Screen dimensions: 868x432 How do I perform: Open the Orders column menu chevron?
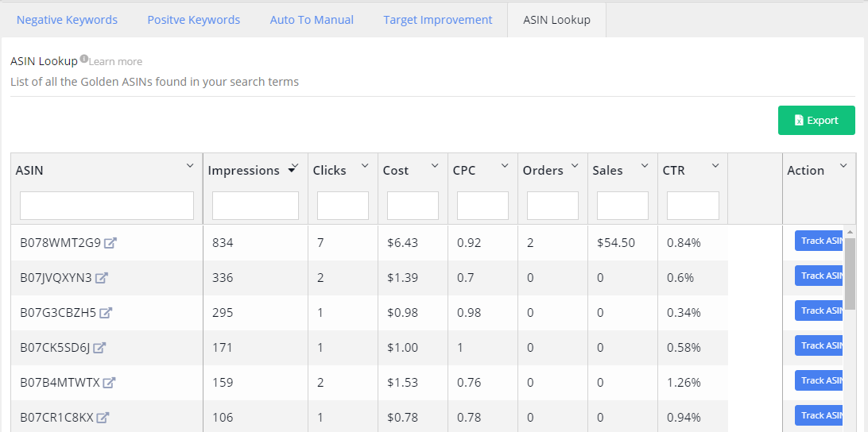575,165
